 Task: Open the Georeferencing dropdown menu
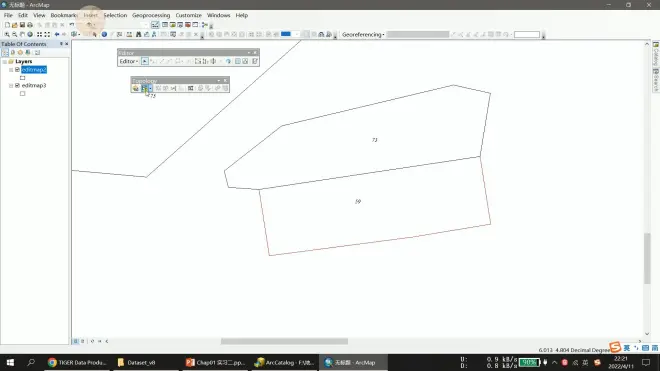(x=363, y=35)
